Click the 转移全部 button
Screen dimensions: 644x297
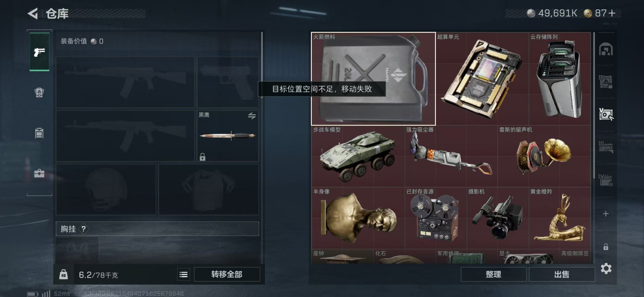227,274
